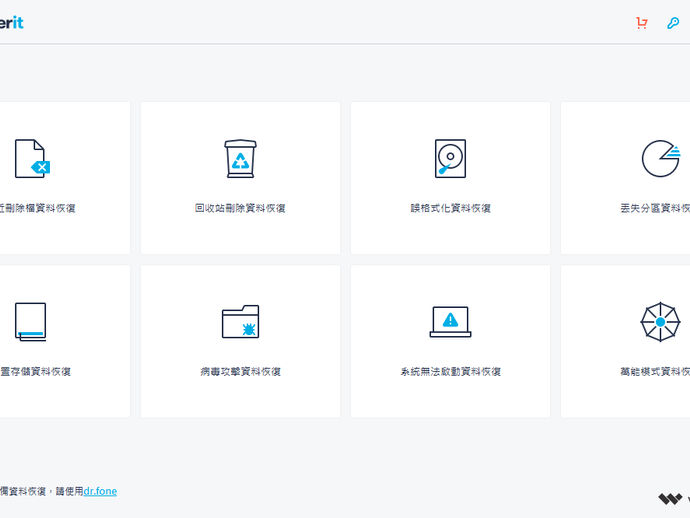The width and height of the screenshot is (690, 518).
Task: Open the dr.fone link
Action: 100,491
